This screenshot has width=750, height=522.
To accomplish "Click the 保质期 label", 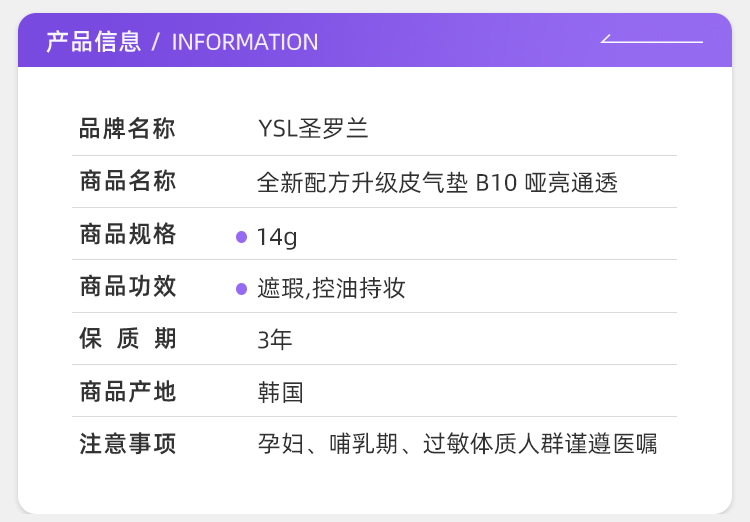I will (x=128, y=338).
